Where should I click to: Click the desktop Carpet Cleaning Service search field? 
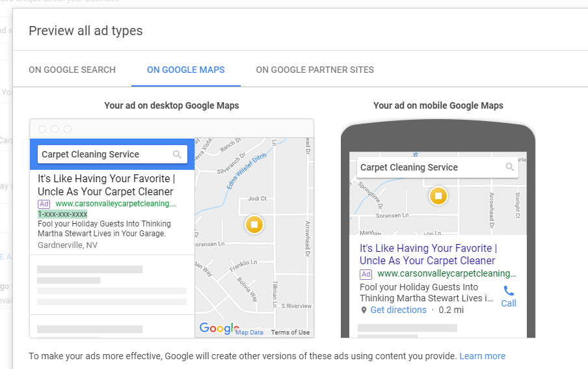pyautogui.click(x=104, y=154)
